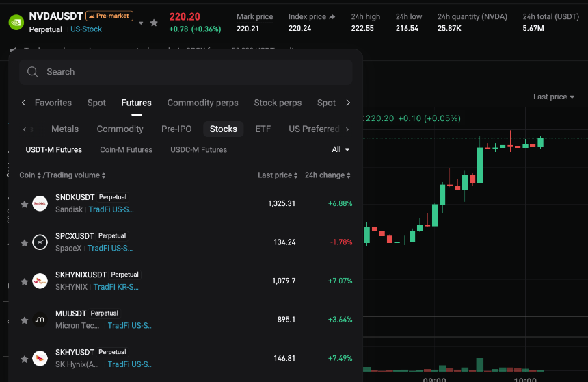Click the last green candle on chart
This screenshot has width=588, height=382.
[x=540, y=142]
